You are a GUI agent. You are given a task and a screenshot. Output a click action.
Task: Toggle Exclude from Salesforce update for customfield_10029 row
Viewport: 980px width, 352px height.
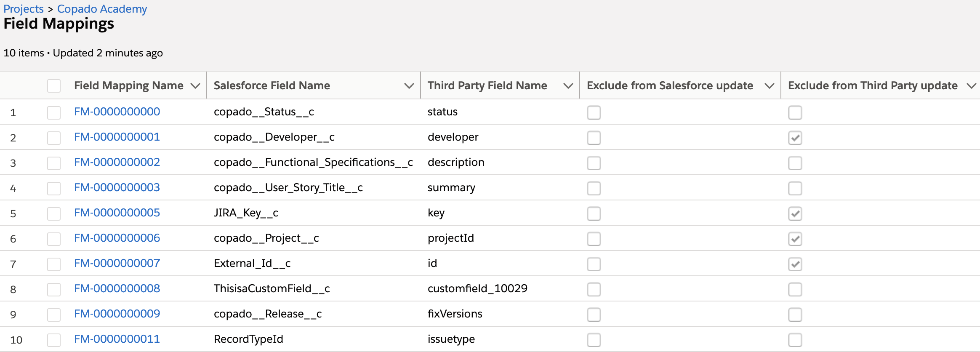click(594, 289)
